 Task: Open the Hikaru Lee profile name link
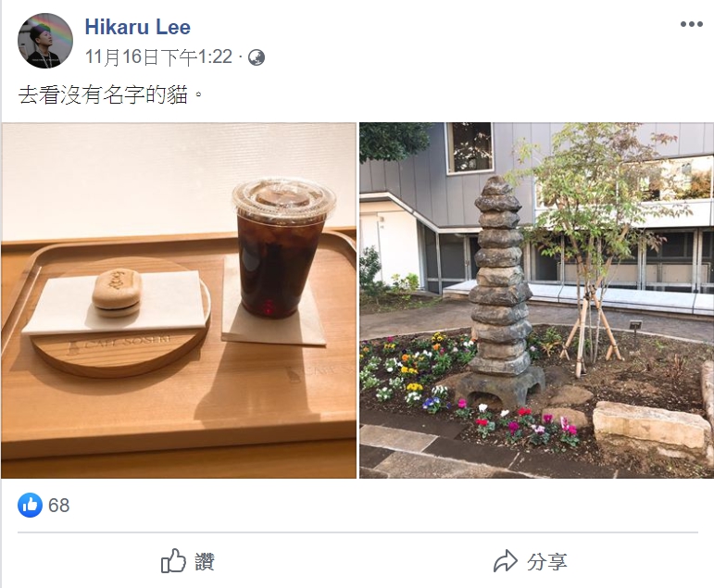(x=137, y=27)
